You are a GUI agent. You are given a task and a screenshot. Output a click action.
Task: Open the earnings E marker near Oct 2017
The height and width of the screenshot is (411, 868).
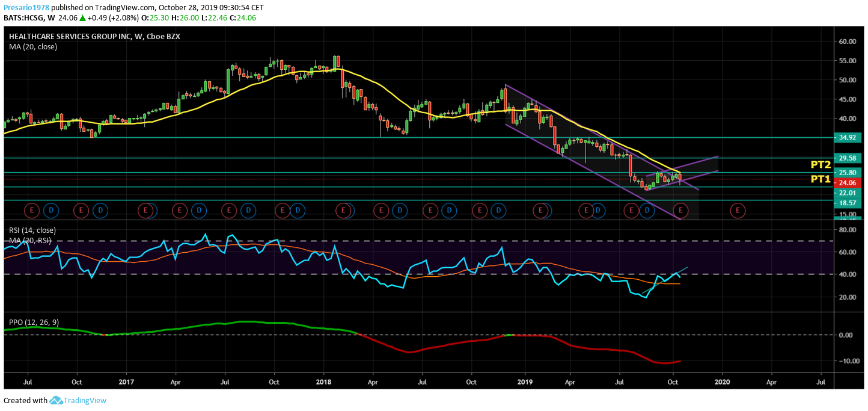282,210
